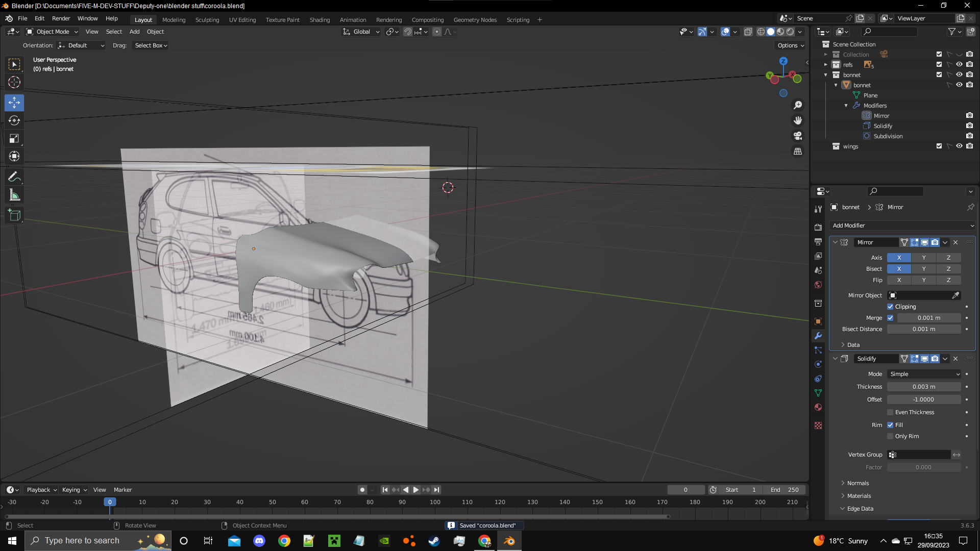Switch to the Modeling workspace tab
Viewport: 980px width, 551px height.
tap(174, 20)
